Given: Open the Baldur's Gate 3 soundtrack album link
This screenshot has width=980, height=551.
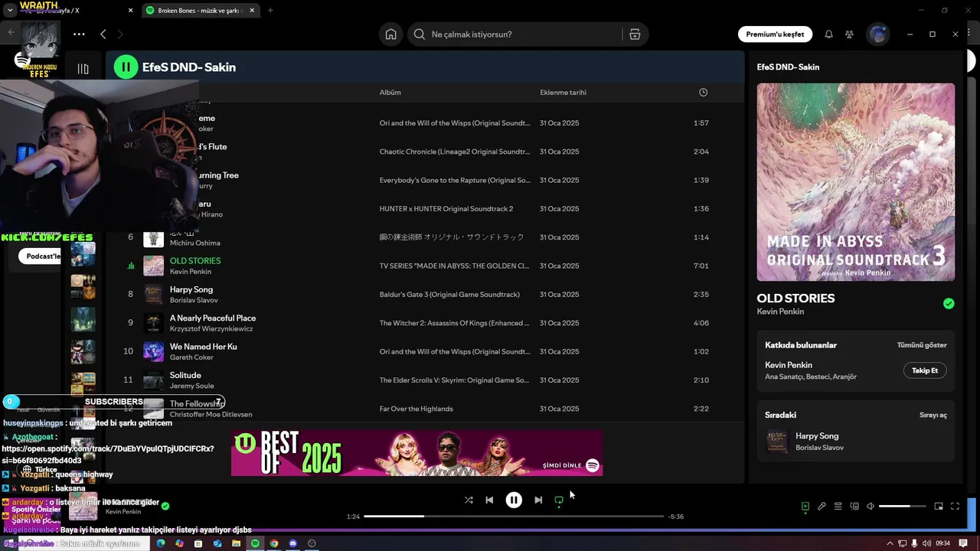Looking at the screenshot, I should (x=449, y=295).
